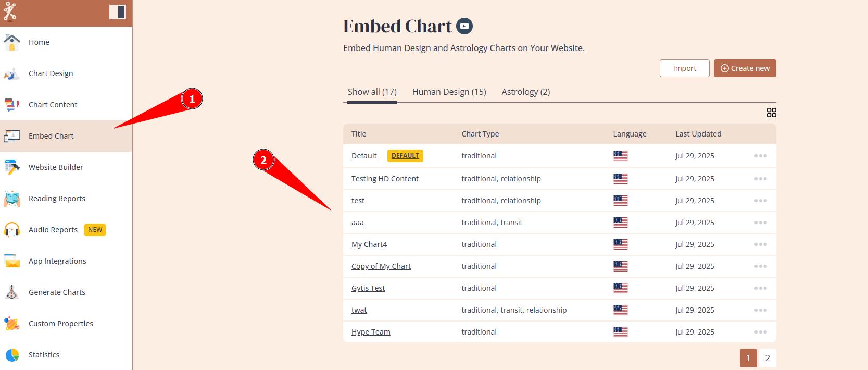The height and width of the screenshot is (370, 868).
Task: Switch to Human Design (15) tab
Action: [449, 92]
